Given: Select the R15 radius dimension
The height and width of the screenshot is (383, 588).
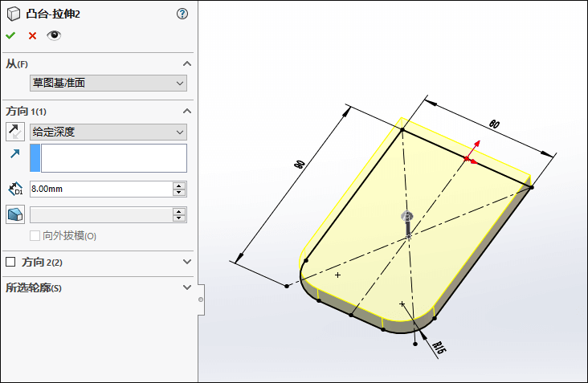Looking at the screenshot, I should point(439,348).
